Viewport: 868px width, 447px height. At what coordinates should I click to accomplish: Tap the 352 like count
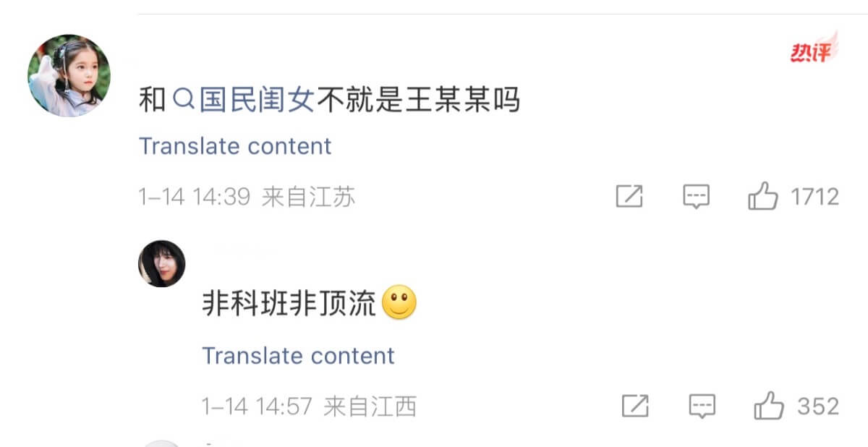click(818, 406)
